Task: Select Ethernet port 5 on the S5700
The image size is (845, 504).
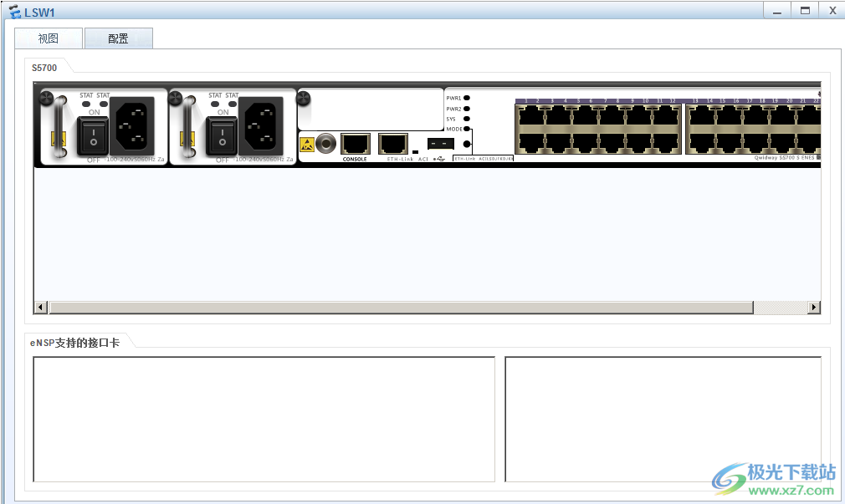Action: pos(585,116)
